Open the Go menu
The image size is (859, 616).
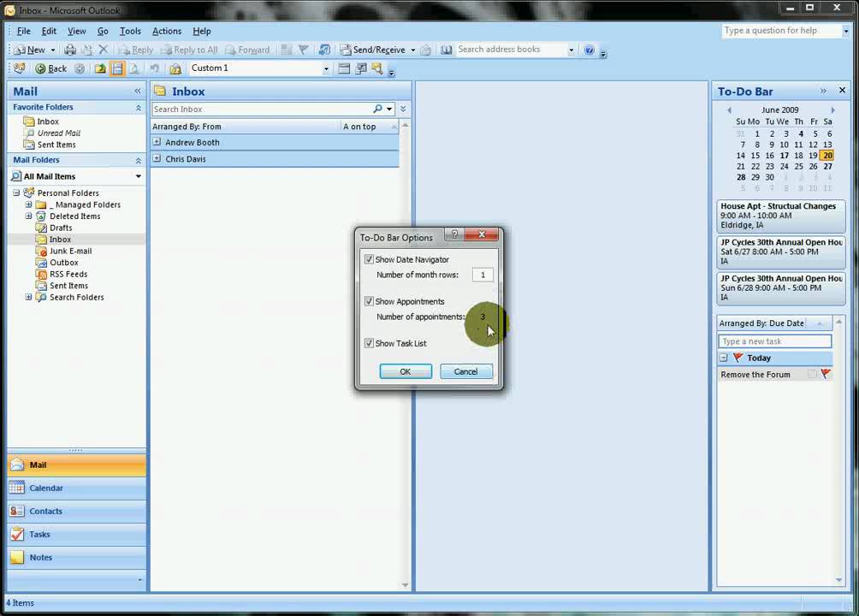[103, 32]
